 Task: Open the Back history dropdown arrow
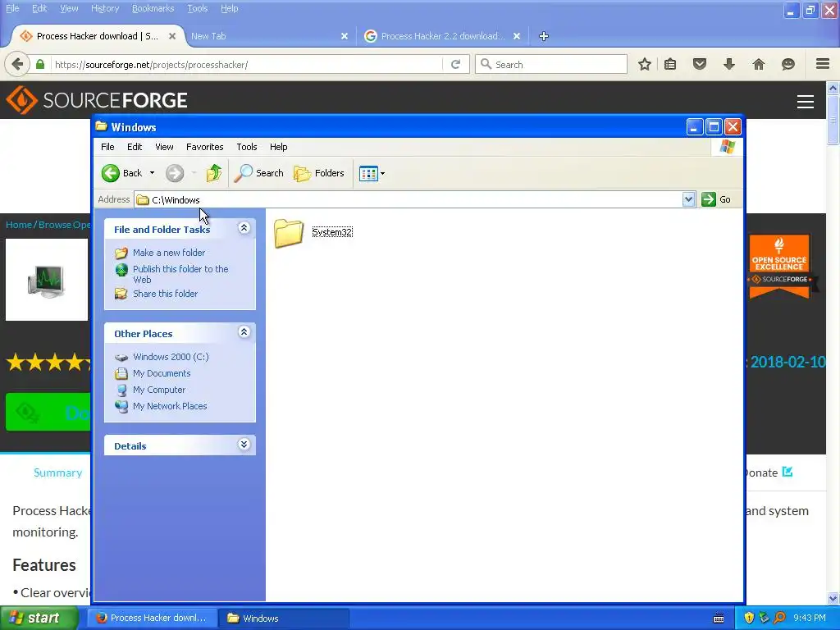click(x=152, y=173)
